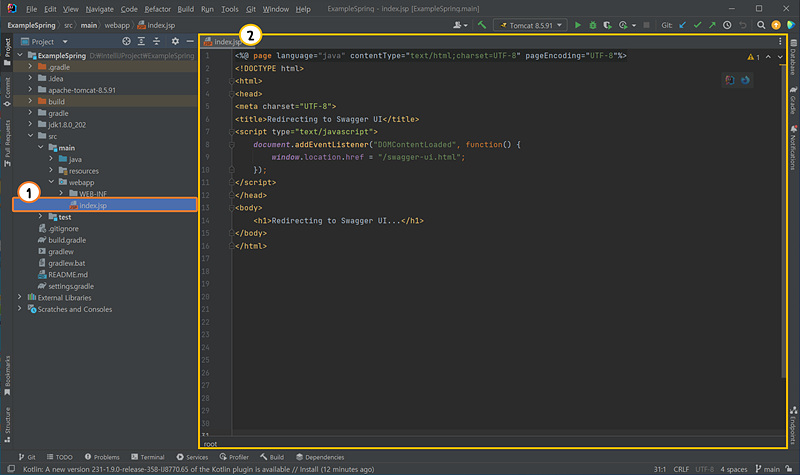Click the editor vertical scrollbar
Viewport: 800px width, 475px height.
[x=783, y=219]
